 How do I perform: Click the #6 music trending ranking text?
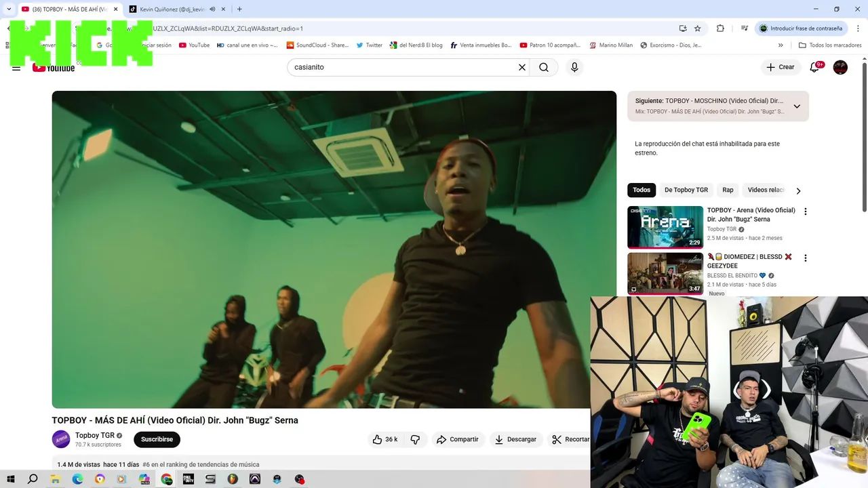[x=201, y=465]
